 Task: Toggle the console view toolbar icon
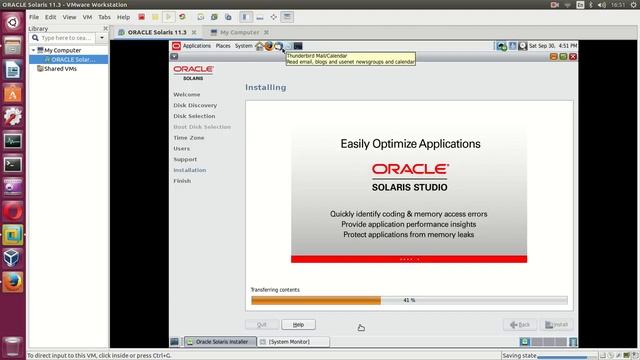tap(287, 17)
